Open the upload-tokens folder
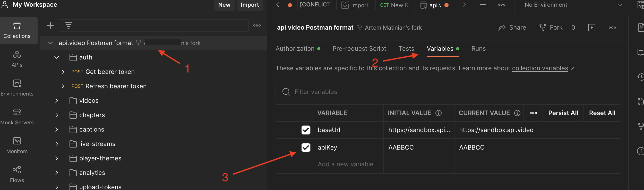 click(x=100, y=187)
